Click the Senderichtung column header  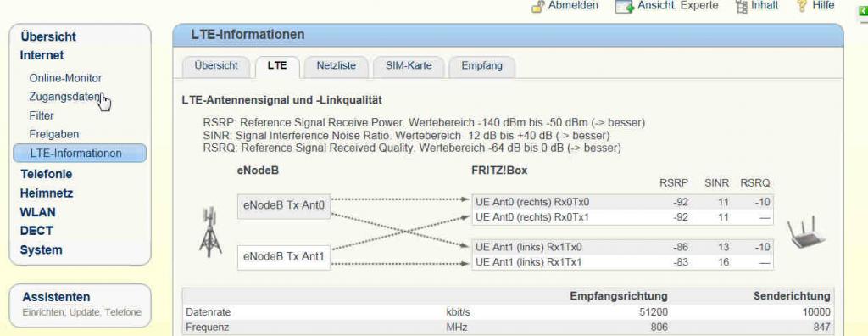pos(792,296)
